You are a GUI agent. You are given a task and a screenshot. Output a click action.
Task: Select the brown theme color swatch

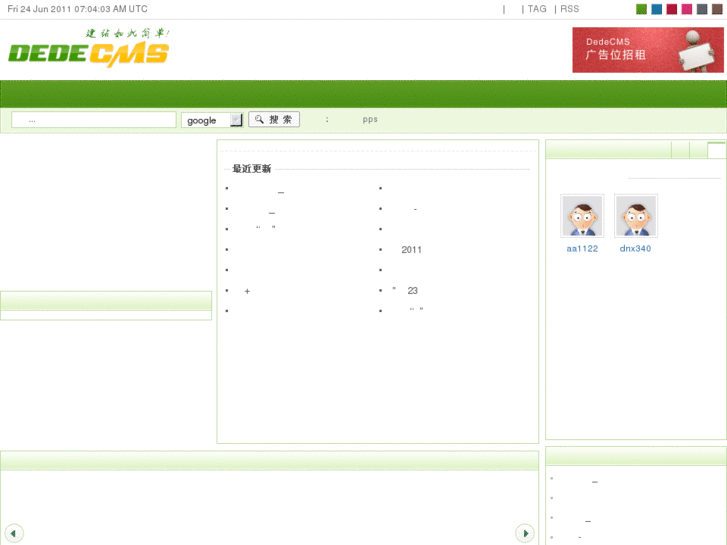[x=717, y=9]
